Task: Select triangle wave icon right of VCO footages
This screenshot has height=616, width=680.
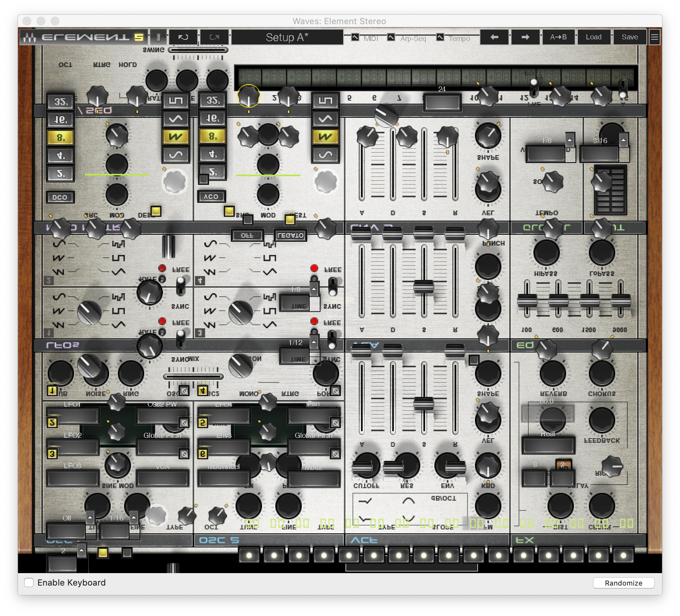Action: click(x=326, y=119)
